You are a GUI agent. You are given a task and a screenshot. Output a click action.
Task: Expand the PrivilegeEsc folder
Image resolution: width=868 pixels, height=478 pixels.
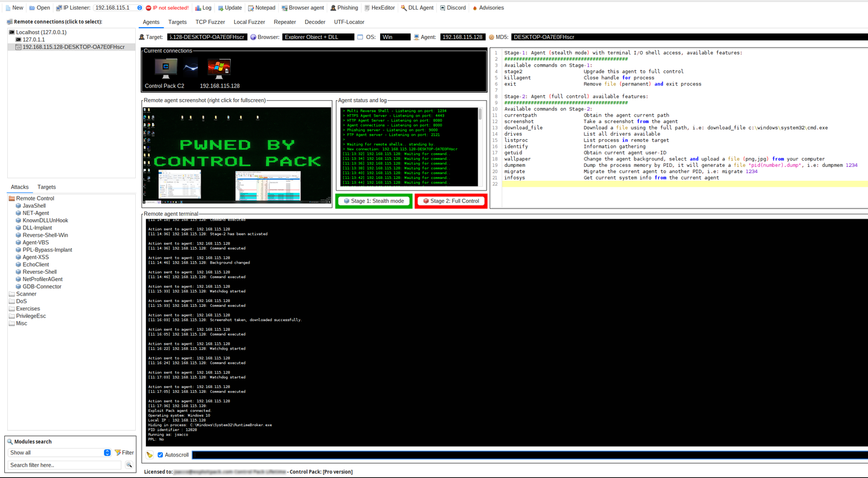click(x=31, y=316)
